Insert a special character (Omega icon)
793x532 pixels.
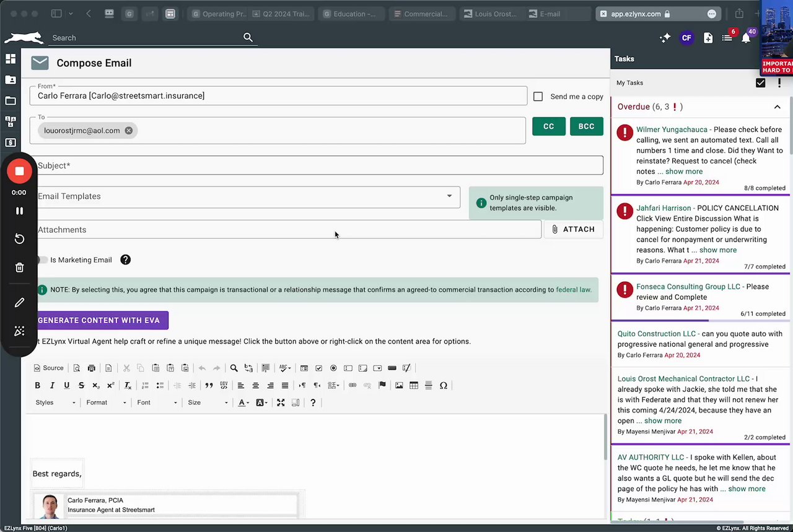tap(443, 385)
